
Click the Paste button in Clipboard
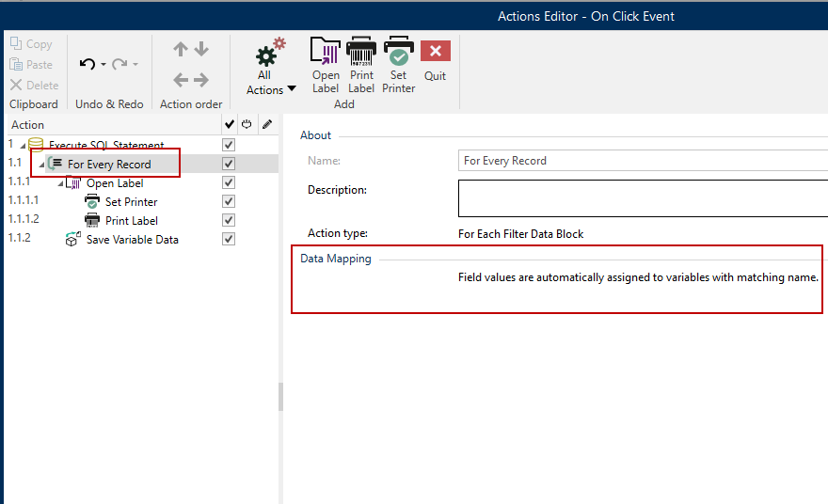31,65
